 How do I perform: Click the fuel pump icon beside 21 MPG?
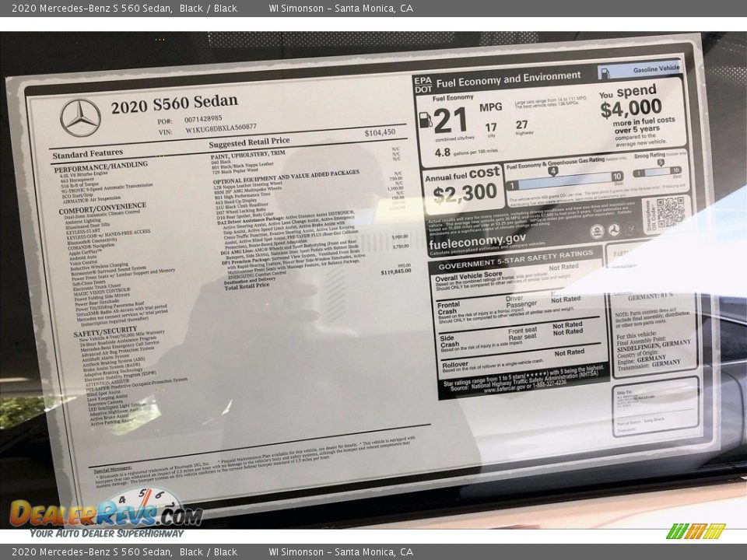(x=426, y=120)
